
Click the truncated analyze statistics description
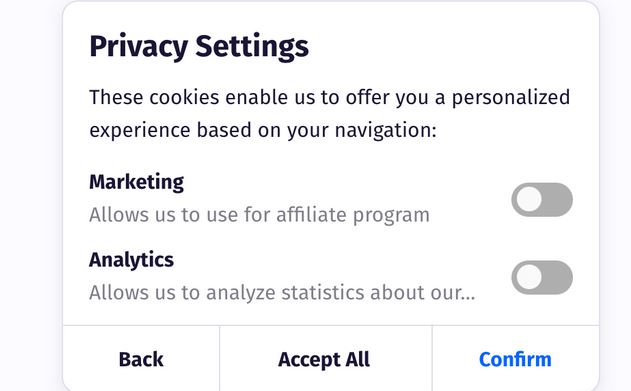pyautogui.click(x=282, y=292)
